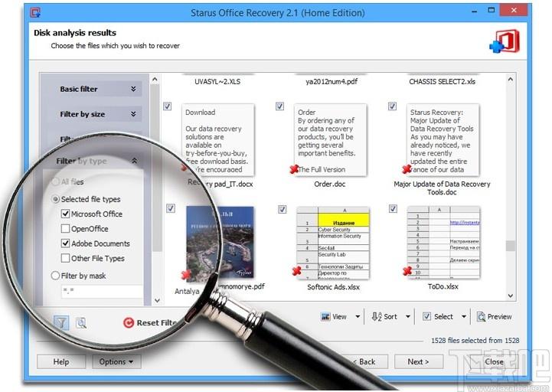
Task: Click the Preview label in the toolbar
Action: point(499,317)
